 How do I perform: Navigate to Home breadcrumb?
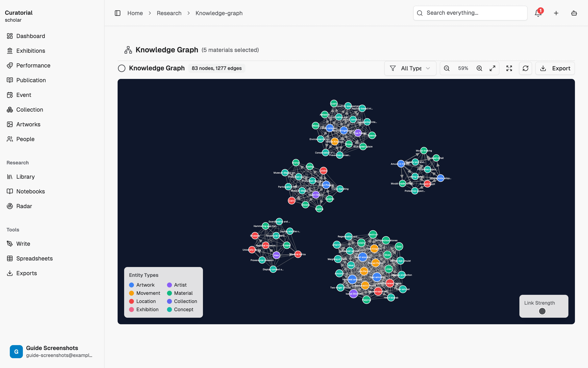pos(135,13)
